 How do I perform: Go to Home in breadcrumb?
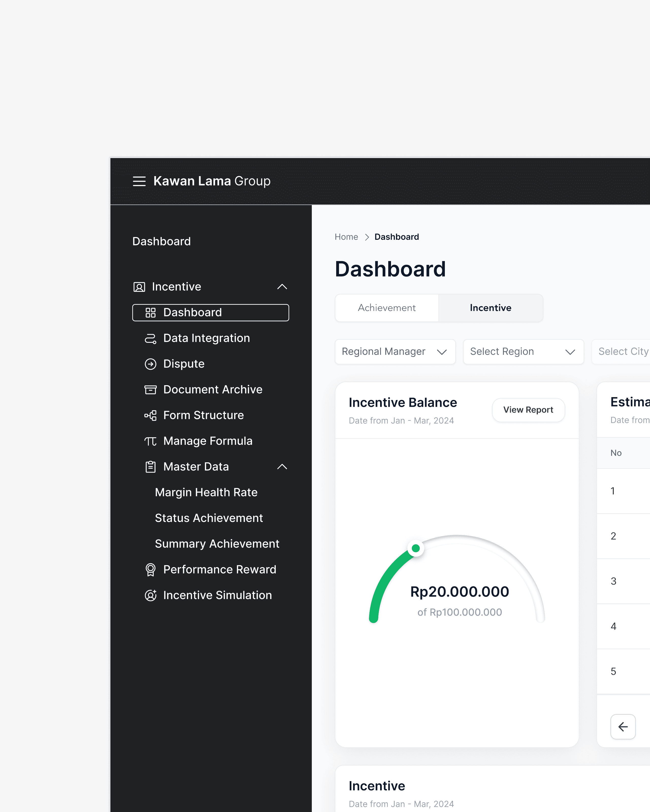click(346, 237)
